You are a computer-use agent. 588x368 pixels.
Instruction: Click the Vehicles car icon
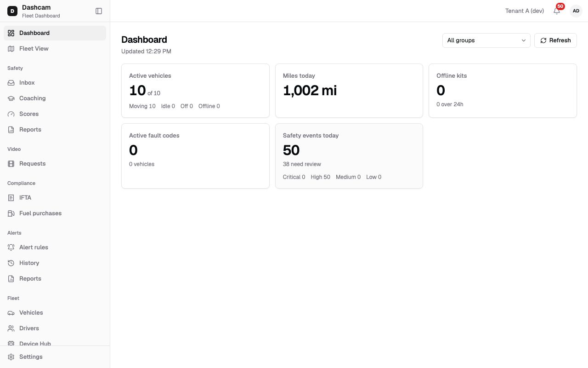[x=11, y=313]
